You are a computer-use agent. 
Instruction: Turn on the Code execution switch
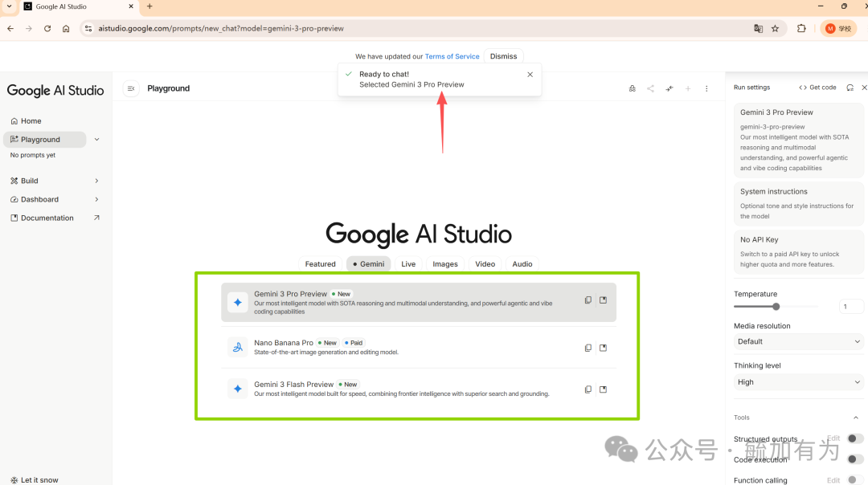(x=854, y=459)
